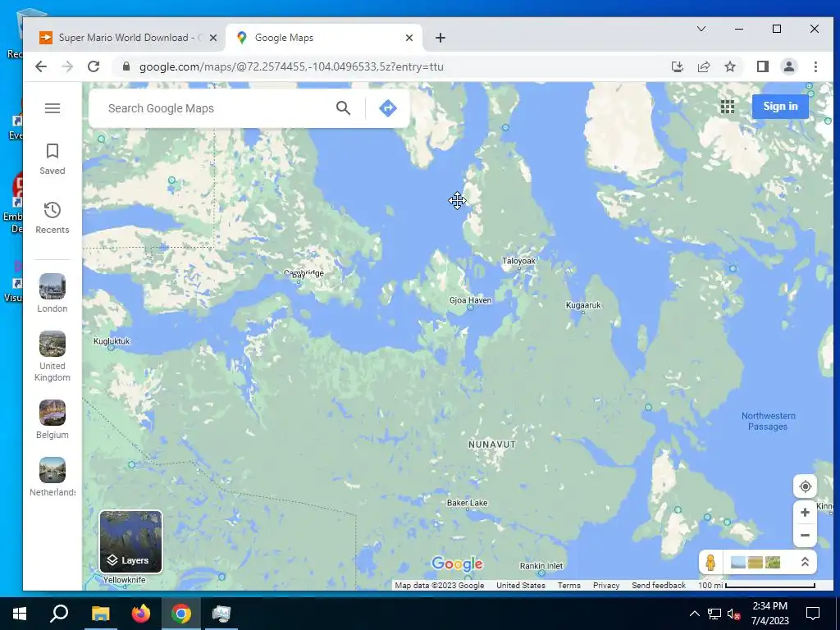
Task: Click the Chrome back arrow
Action: [41, 66]
